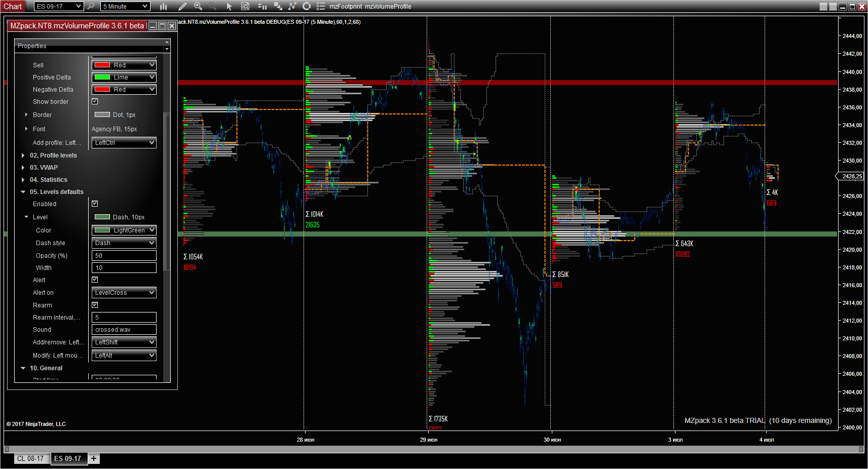Edit the Opacity (%) field
Viewport: 868px width, 469px height.
[124, 256]
